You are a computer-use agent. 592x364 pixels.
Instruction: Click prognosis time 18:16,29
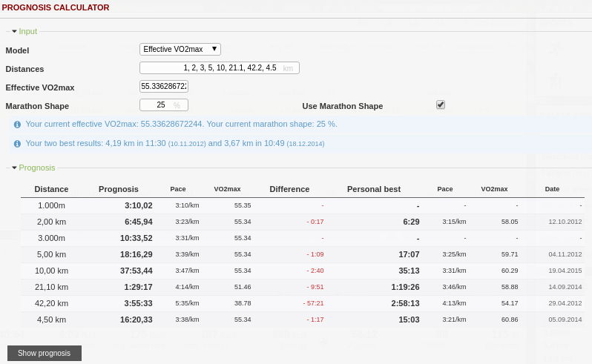point(137,254)
